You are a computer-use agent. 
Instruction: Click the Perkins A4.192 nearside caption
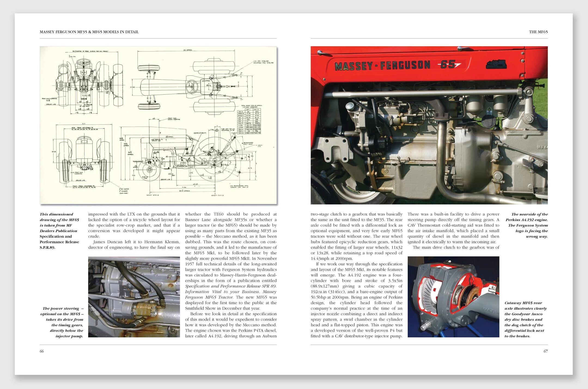tap(526, 225)
